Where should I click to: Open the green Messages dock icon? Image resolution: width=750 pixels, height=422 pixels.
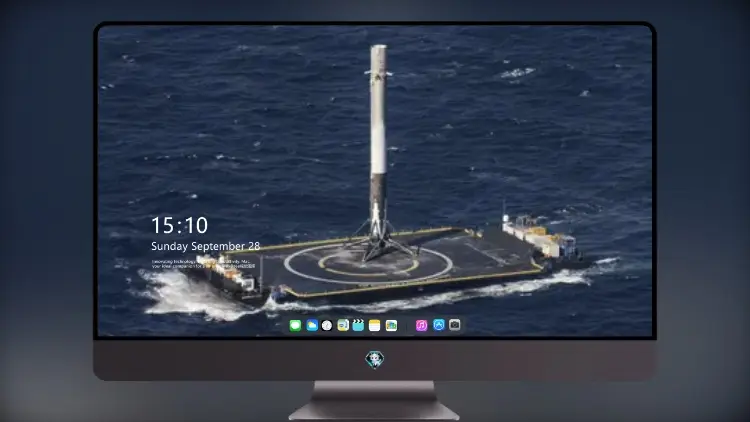[x=295, y=325]
